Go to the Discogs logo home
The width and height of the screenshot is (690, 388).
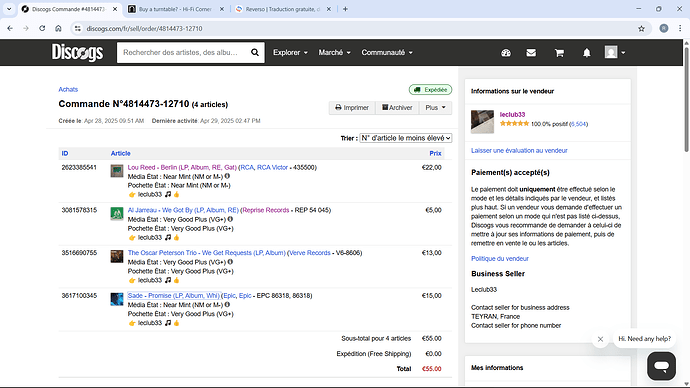(x=77, y=52)
